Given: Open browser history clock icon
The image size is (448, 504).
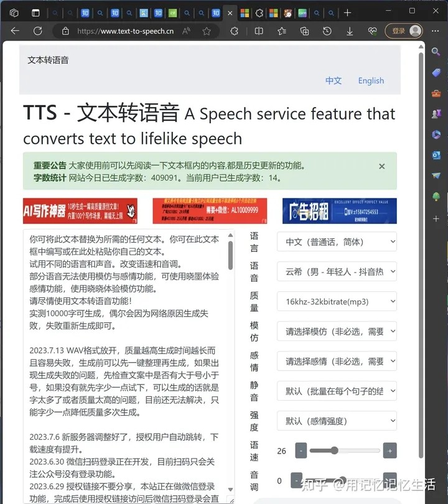Looking at the screenshot, I should 327,31.
